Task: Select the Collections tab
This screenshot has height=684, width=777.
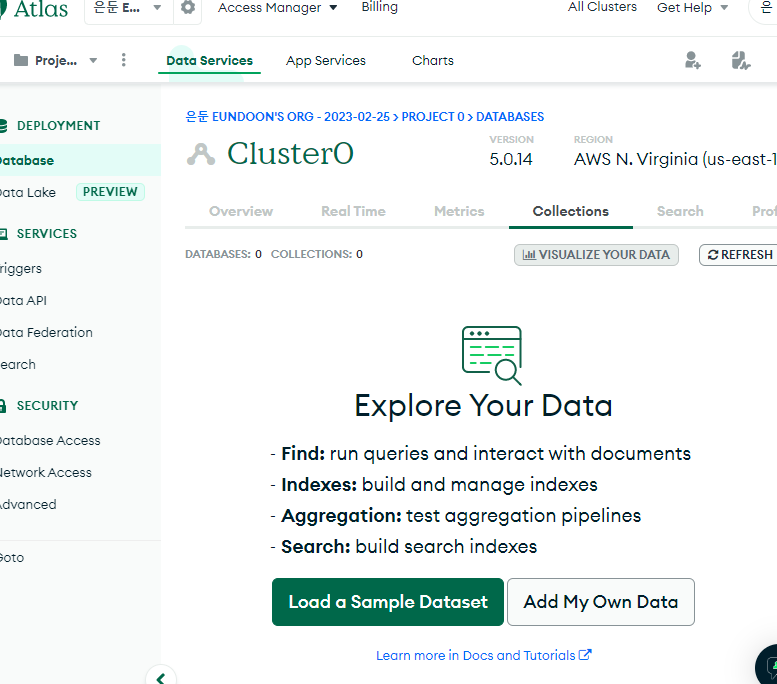Action: pyautogui.click(x=570, y=211)
